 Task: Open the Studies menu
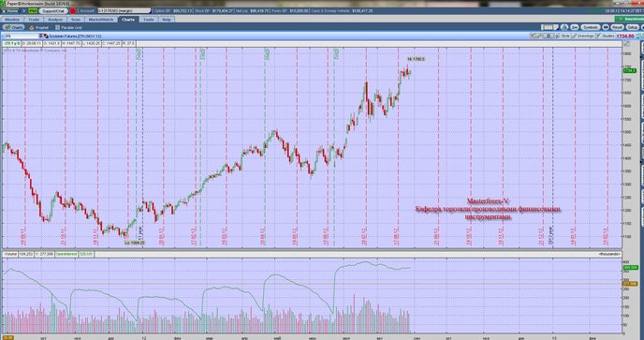point(605,36)
